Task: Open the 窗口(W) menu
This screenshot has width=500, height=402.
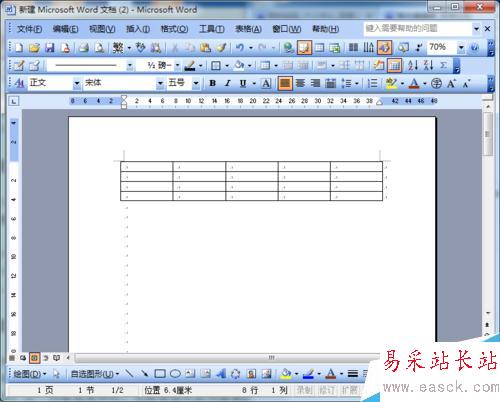Action: pos(287,29)
